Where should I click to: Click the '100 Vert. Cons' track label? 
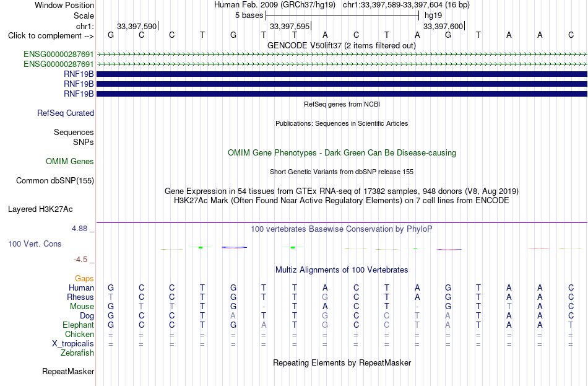point(35,243)
